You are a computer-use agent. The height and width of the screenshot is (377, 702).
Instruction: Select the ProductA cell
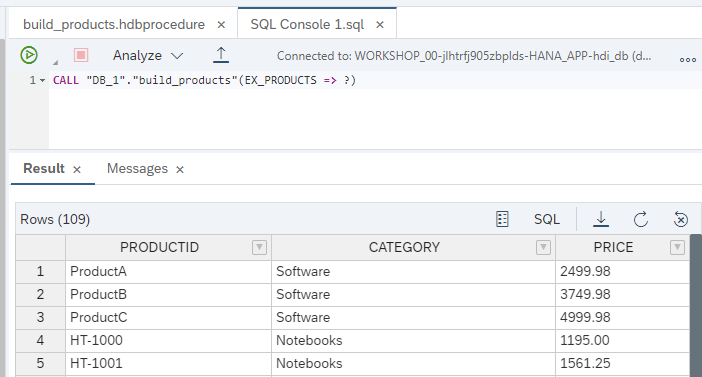168,271
